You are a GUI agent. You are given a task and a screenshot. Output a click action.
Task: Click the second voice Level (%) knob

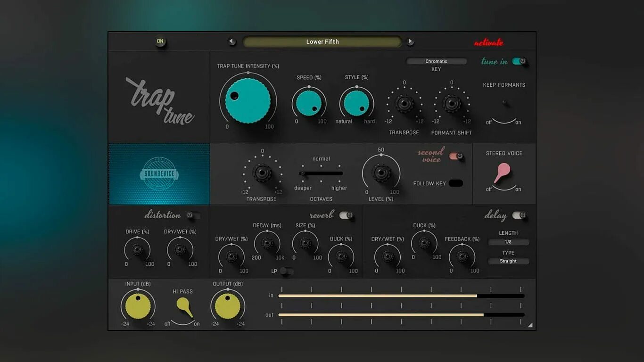[x=381, y=173]
